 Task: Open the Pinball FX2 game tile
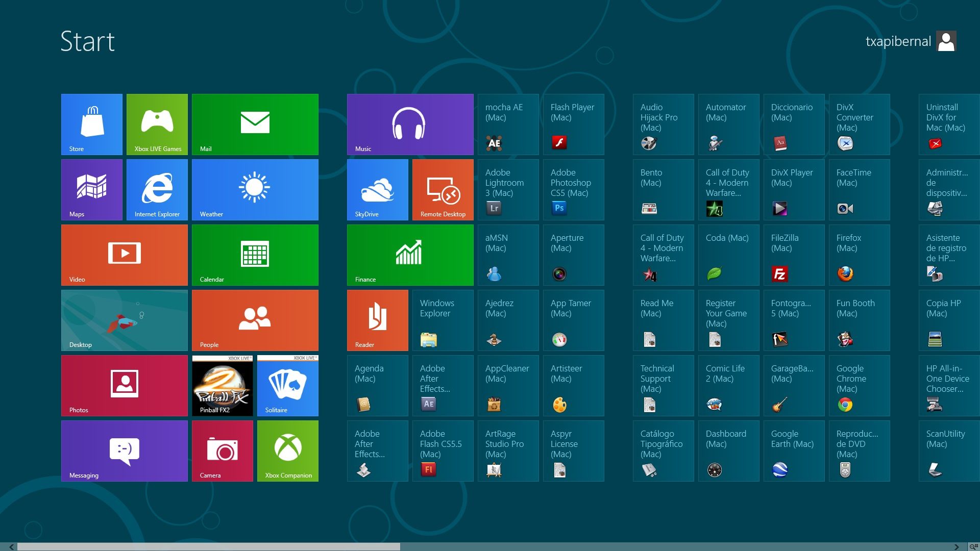tap(223, 385)
